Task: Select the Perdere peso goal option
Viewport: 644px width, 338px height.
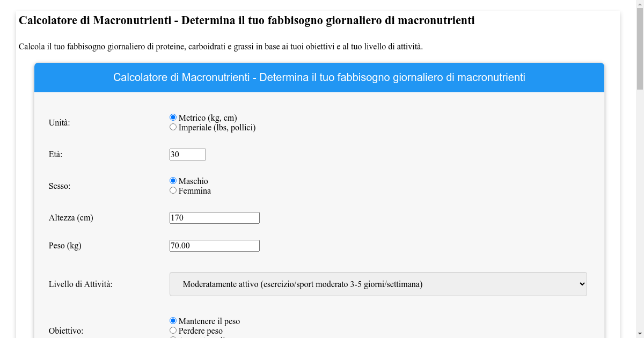Action: click(x=173, y=330)
